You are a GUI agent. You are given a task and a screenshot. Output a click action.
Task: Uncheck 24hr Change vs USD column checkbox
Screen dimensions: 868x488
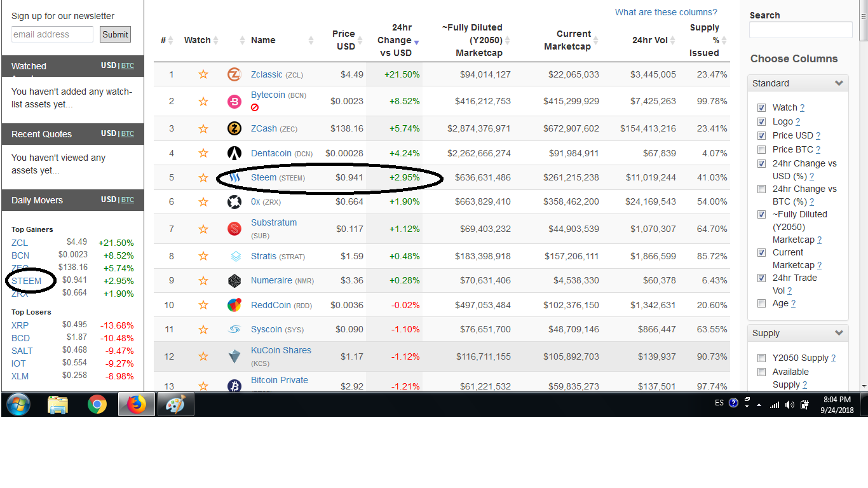761,164
